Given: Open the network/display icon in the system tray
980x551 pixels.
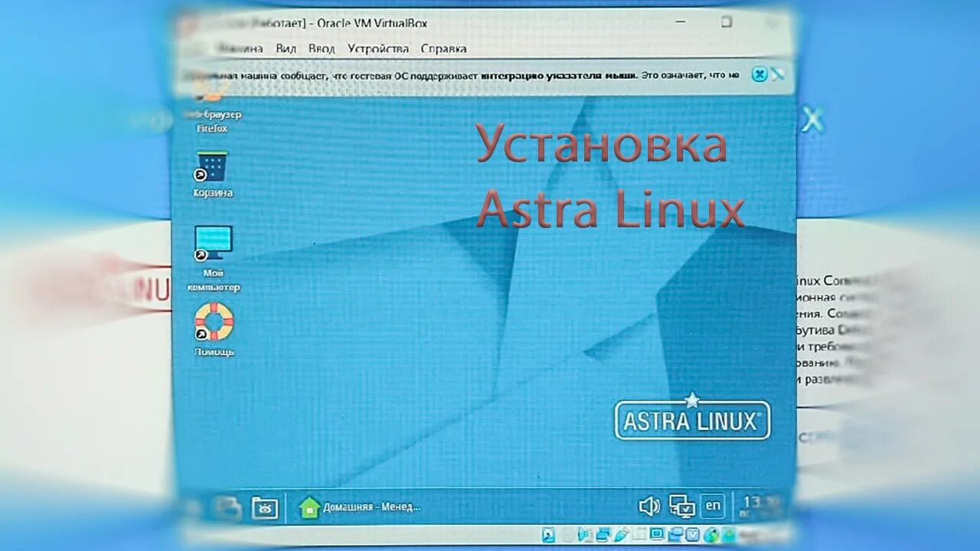Looking at the screenshot, I should [x=681, y=505].
